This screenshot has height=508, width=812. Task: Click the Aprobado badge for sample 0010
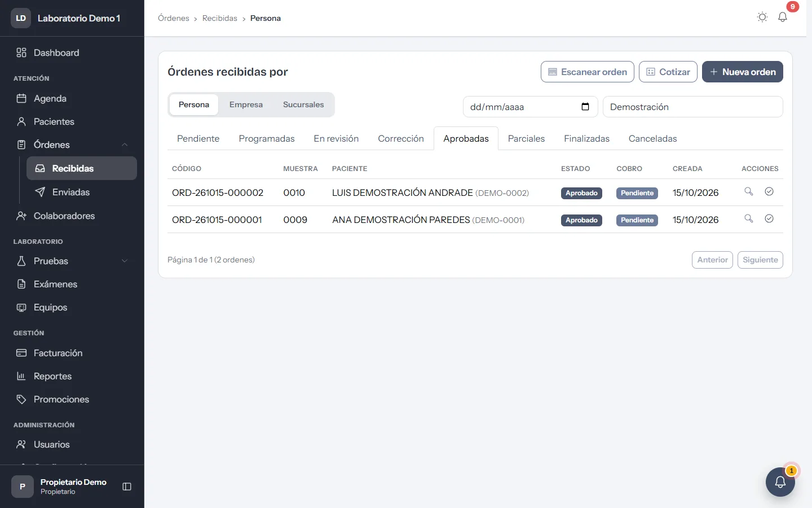point(581,193)
